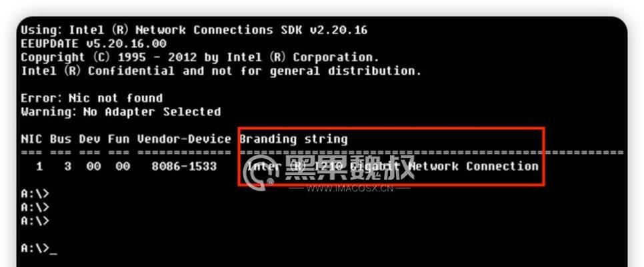Click the Intel Network Connections SDK line
This screenshot has height=267, width=644.
tap(194, 30)
